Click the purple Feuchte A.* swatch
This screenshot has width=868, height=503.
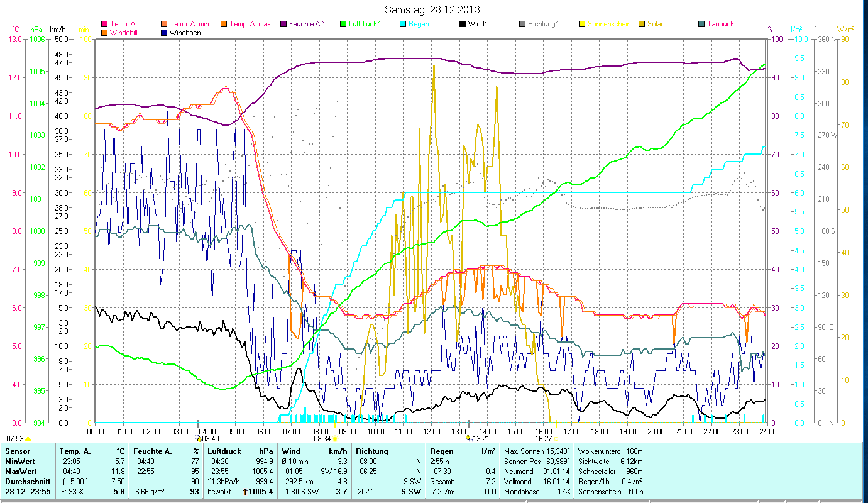[282, 25]
